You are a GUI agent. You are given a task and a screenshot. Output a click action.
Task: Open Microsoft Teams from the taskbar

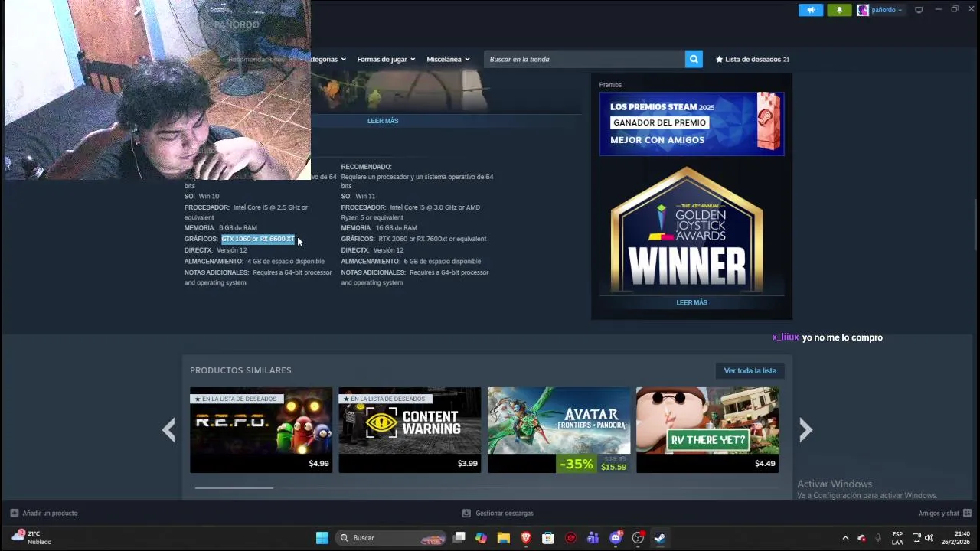593,538
